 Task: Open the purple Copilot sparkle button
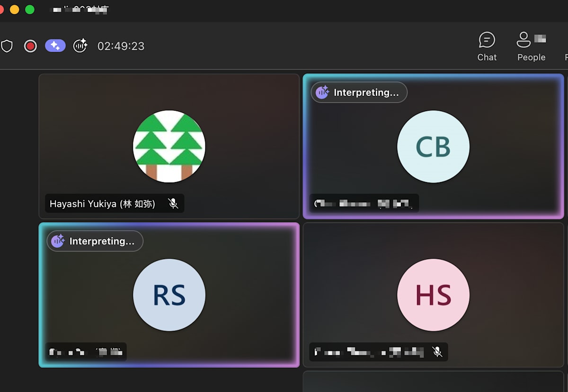point(55,45)
